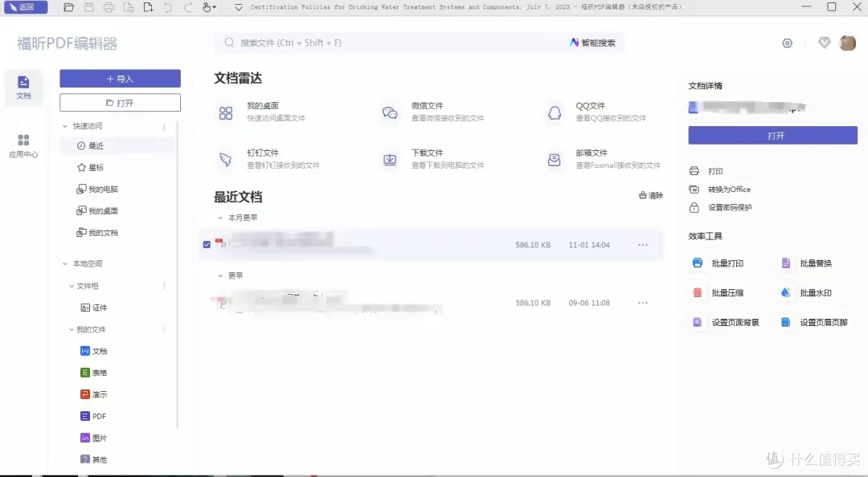This screenshot has height=477, width=868.
Task: Collapse the 本月更早 group
Action: pos(220,218)
